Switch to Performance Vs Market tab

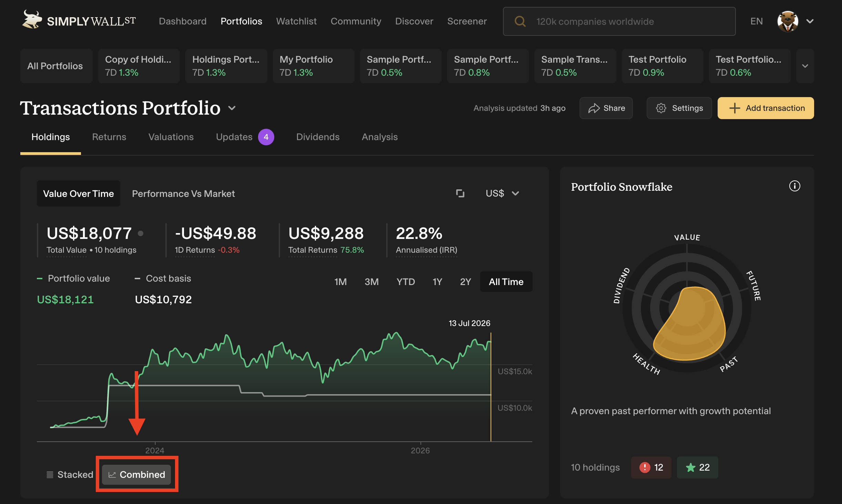pyautogui.click(x=183, y=193)
